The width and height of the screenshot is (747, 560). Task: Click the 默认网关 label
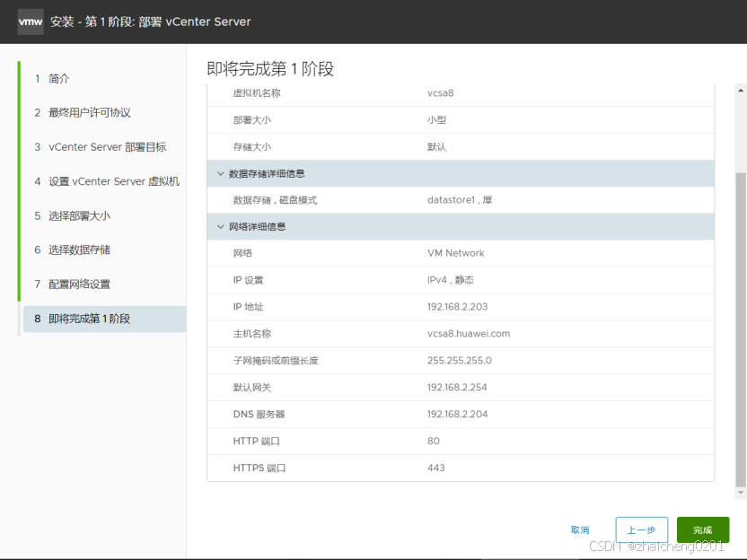point(252,387)
